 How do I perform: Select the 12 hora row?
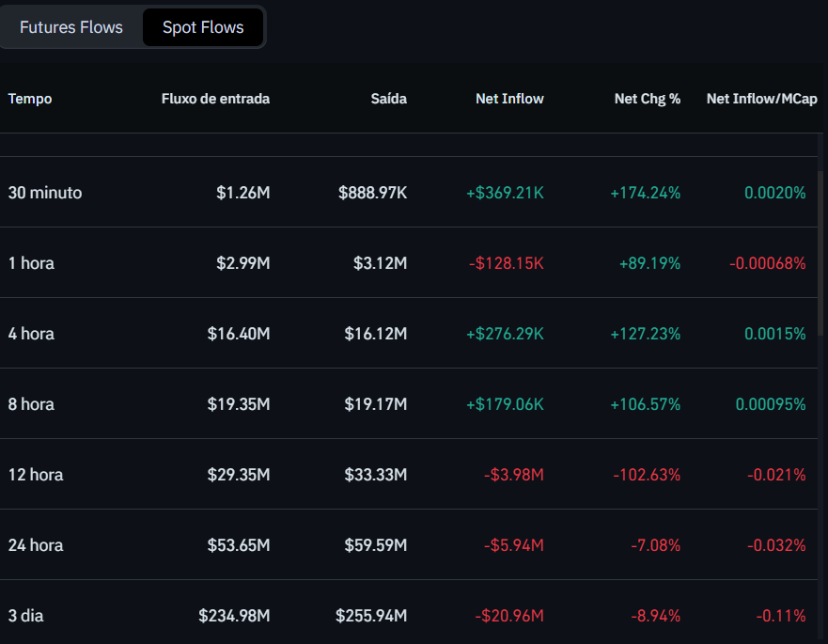point(414,475)
